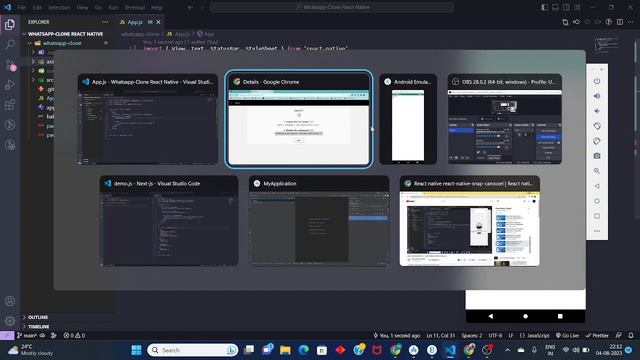Image resolution: width=640 pixels, height=360 pixels.
Task: Click the emulator volume up button
Action: [x=597, y=96]
